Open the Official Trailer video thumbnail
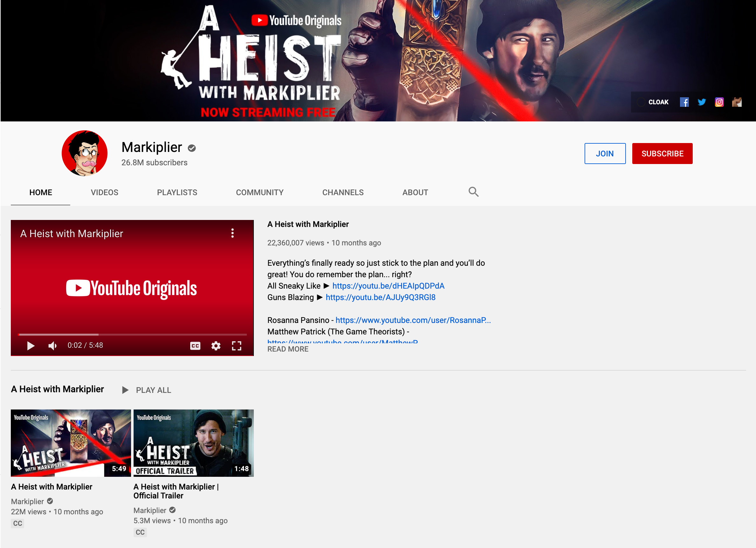 pyautogui.click(x=193, y=443)
